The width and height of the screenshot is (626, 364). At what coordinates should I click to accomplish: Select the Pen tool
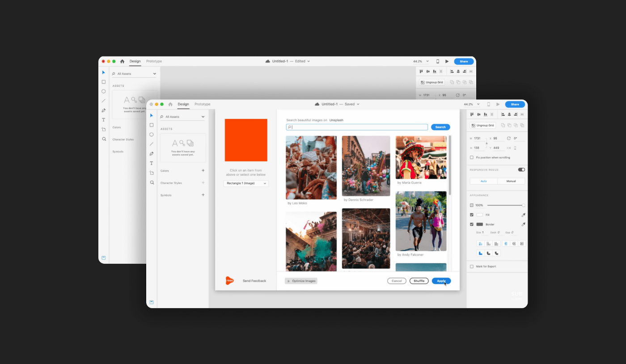click(x=152, y=153)
